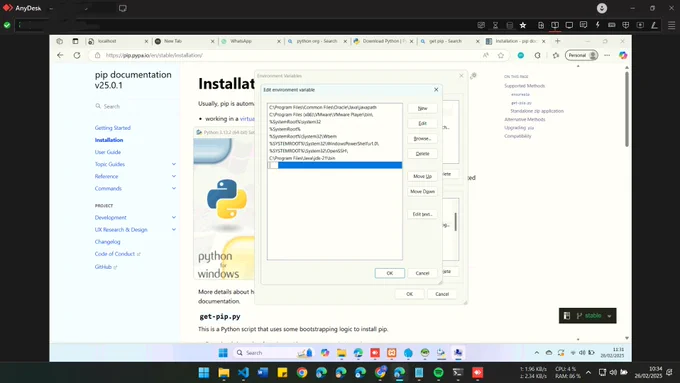Screen dimensions: 680x383
Task: Switch to the Download Python tab
Action: tap(383, 41)
